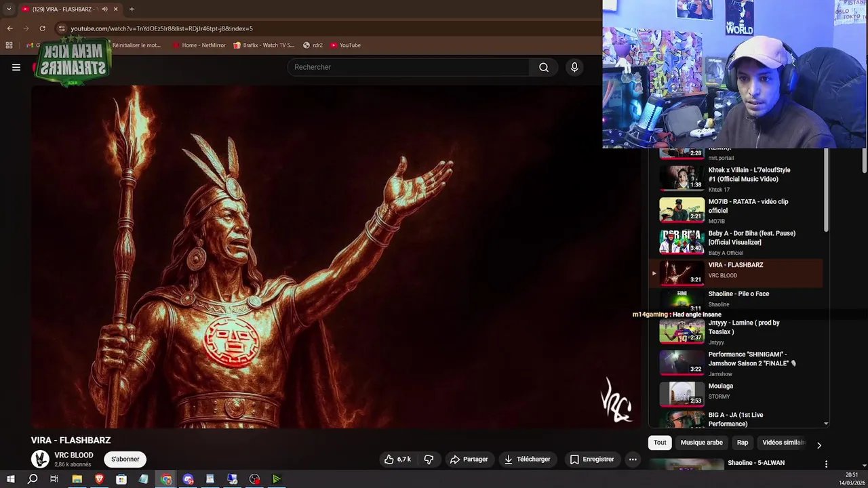Open Réinitialiser le mot... bookmark
The height and width of the screenshot is (488, 868).
pyautogui.click(x=136, y=45)
